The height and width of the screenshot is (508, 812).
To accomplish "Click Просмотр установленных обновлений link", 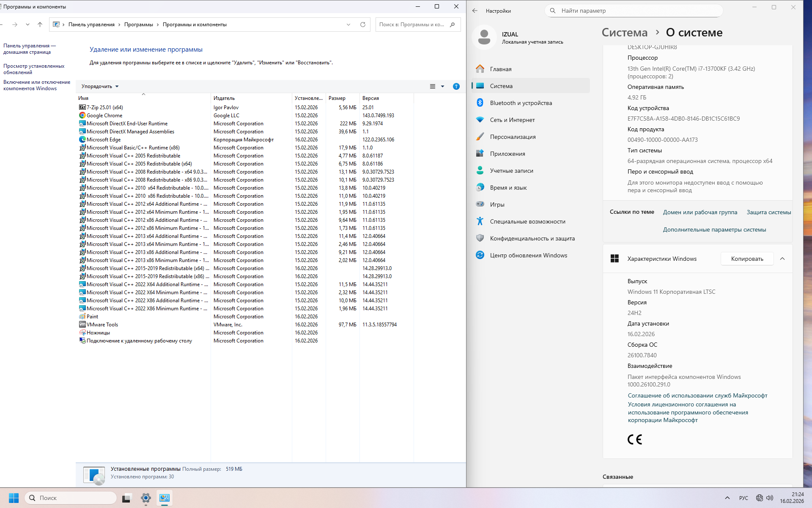I will point(34,69).
